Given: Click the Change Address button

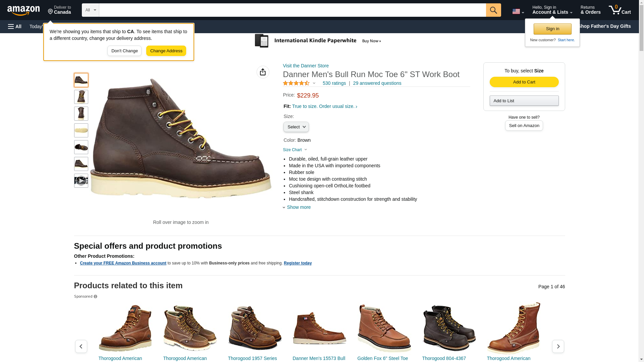Looking at the screenshot, I should pyautogui.click(x=166, y=51).
